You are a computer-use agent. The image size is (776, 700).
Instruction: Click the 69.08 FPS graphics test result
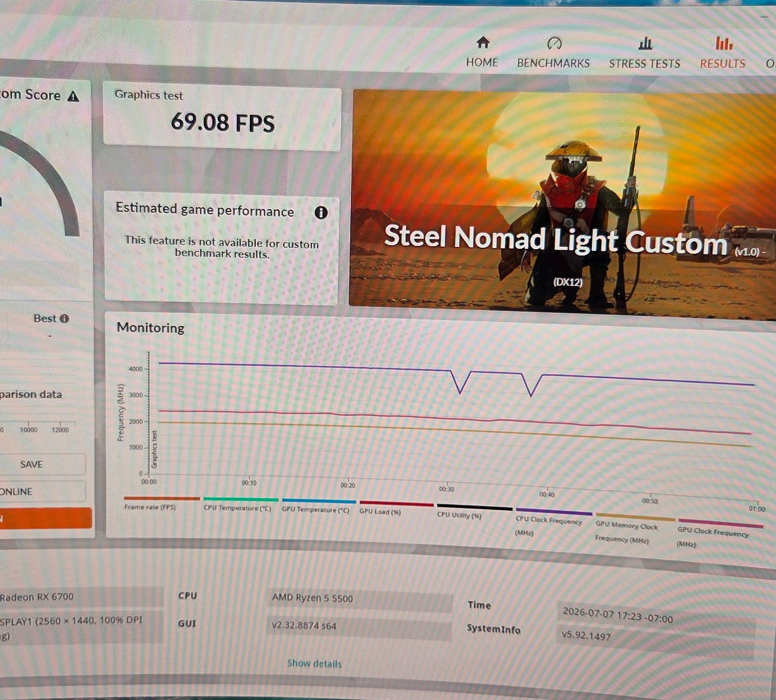pos(223,123)
